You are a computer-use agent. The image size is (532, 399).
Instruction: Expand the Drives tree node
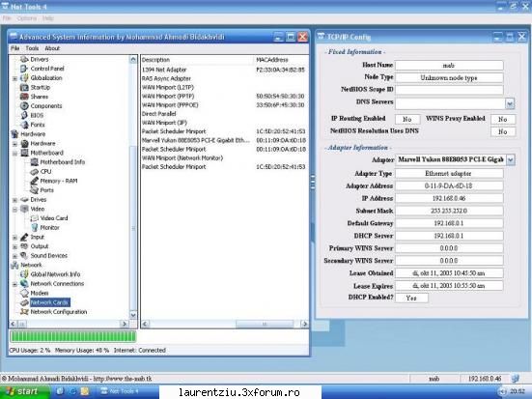pos(14,200)
